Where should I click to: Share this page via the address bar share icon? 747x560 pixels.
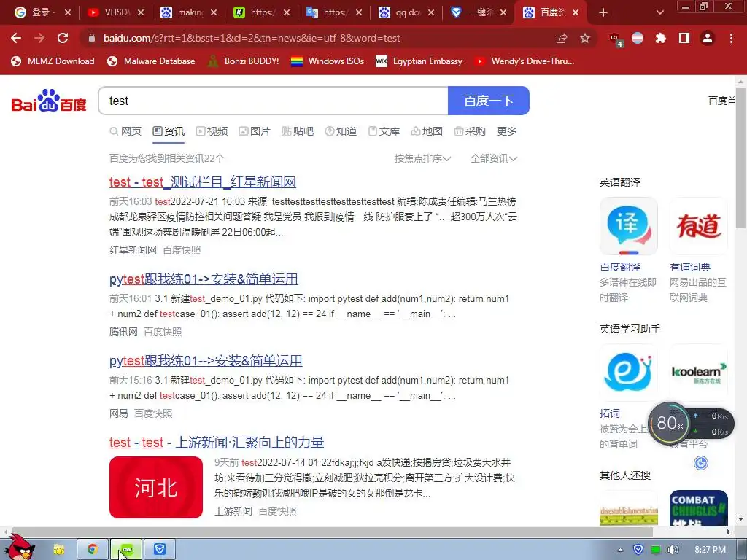coord(562,38)
